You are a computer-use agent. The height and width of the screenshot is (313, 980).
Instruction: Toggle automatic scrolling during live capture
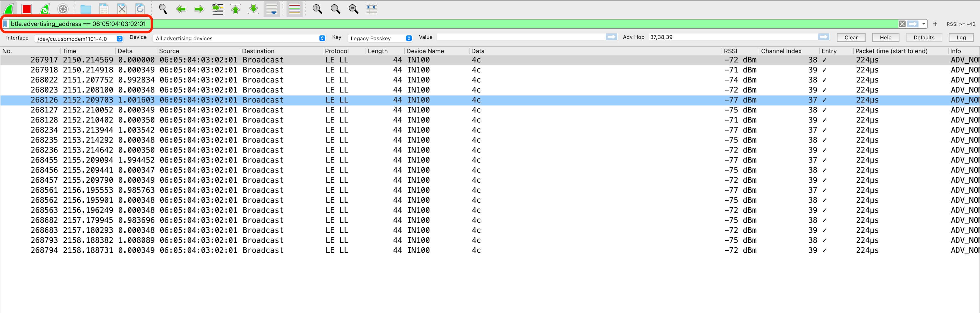[x=272, y=9]
